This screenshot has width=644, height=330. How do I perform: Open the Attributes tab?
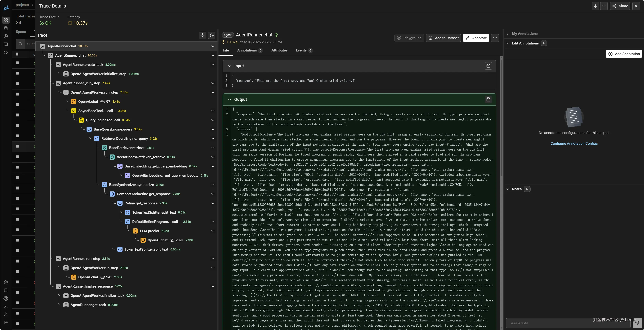click(x=280, y=50)
